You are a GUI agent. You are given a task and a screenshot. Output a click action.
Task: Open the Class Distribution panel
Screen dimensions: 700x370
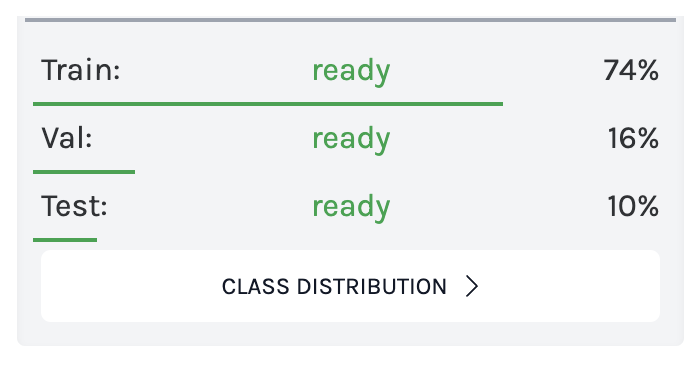tap(350, 286)
